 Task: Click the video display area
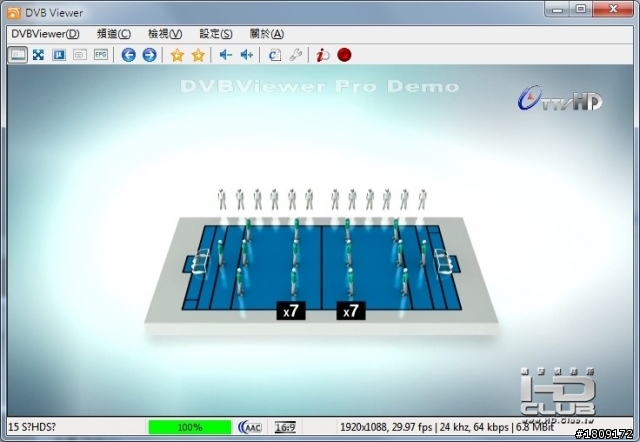pos(320,241)
